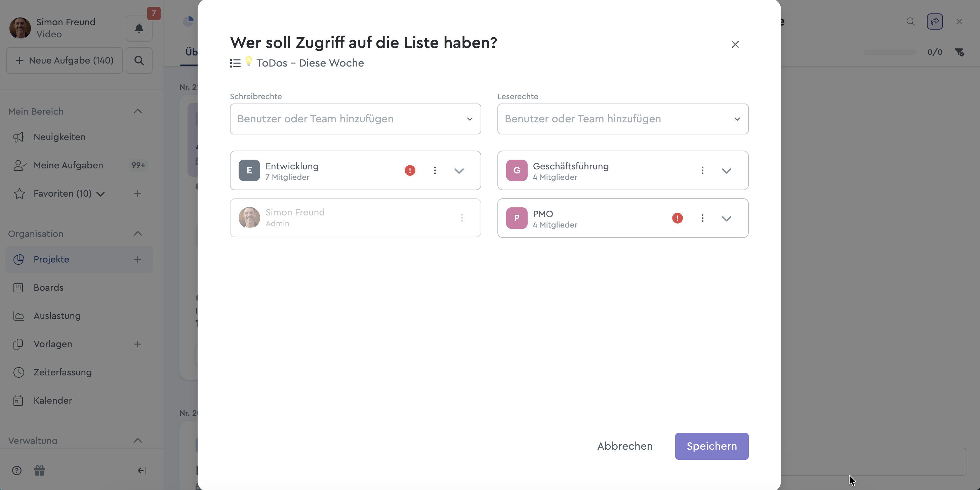Viewport: 980px width, 490px height.
Task: Open Meine Aufgaben in sidebar
Action: (68, 165)
